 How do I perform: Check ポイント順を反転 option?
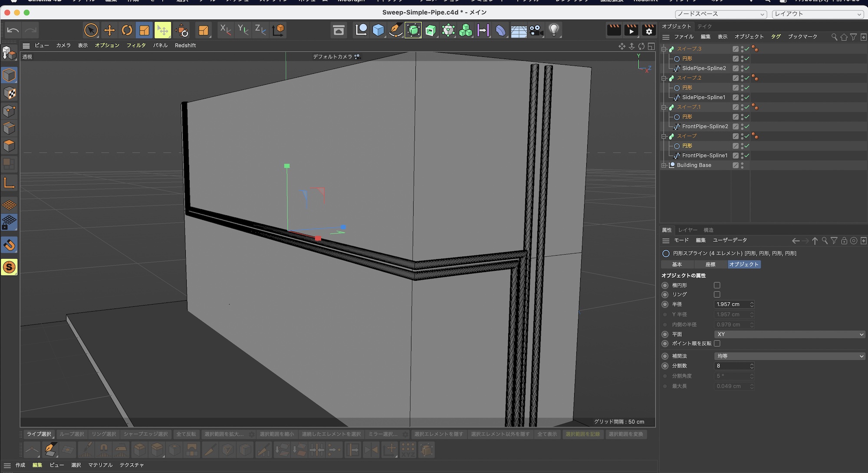717,344
